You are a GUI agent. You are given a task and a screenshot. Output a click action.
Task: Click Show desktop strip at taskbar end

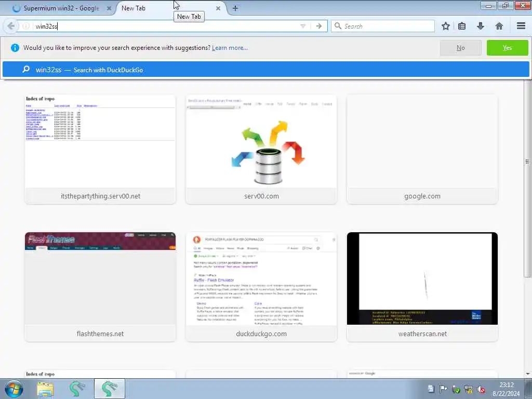(x=528, y=389)
